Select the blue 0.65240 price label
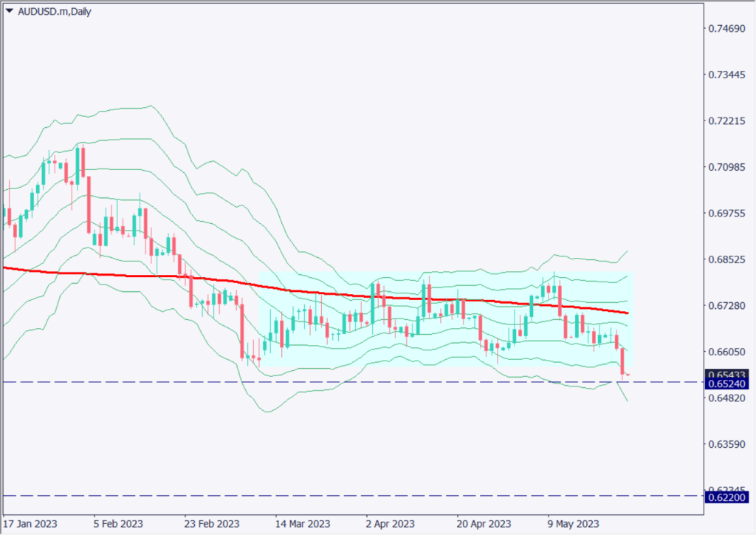Image resolution: width=756 pixels, height=535 pixels. (725, 384)
